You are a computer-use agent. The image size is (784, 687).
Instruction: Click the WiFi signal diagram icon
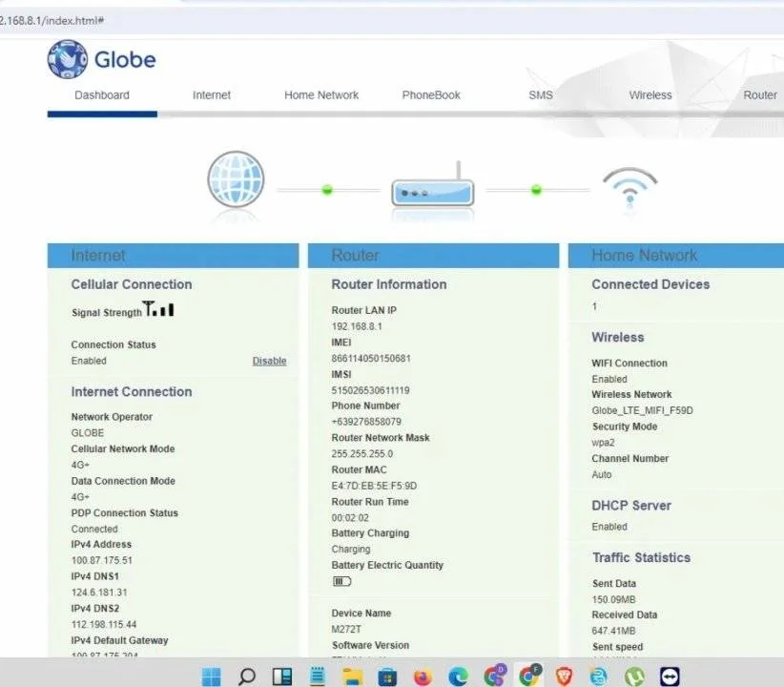click(629, 187)
